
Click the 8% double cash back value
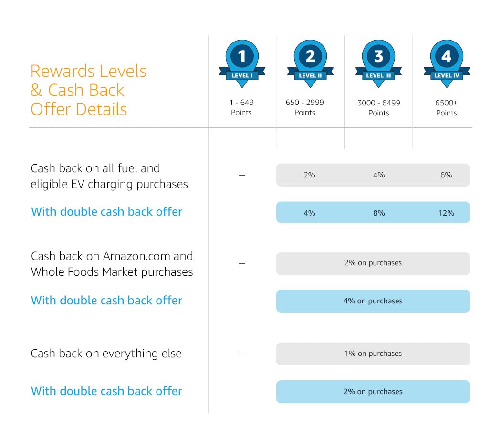(x=379, y=213)
